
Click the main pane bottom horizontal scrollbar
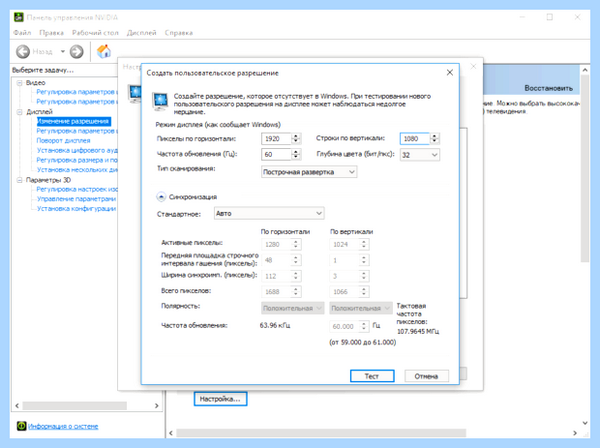pos(321,433)
